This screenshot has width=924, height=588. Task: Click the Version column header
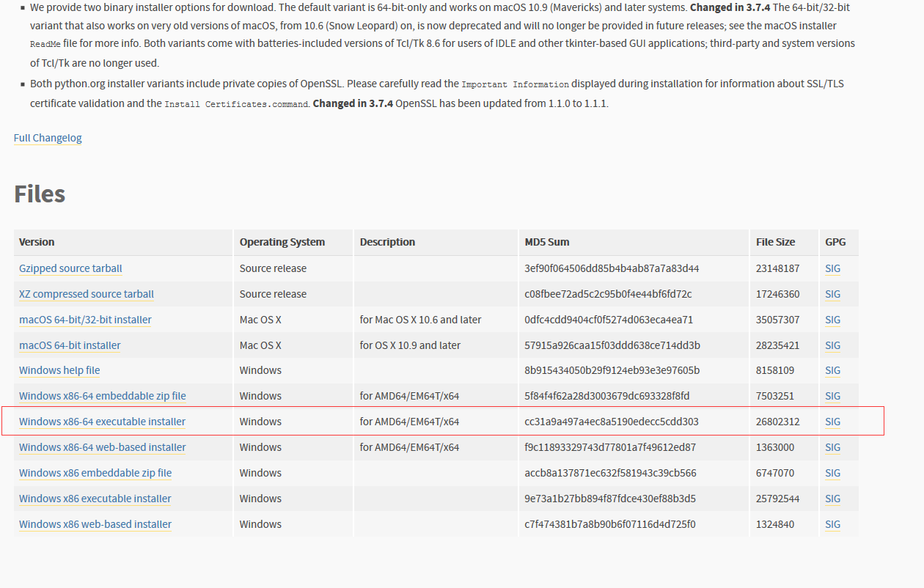(37, 242)
